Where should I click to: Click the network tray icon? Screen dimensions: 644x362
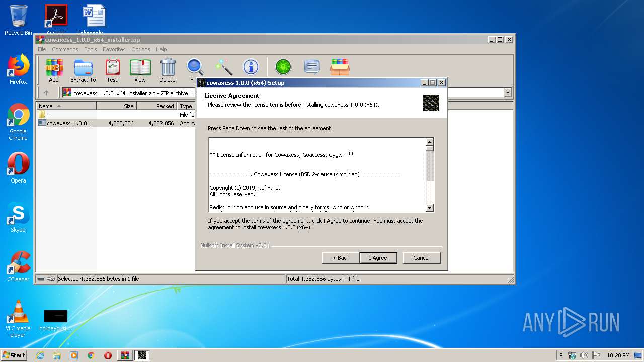pos(572,355)
